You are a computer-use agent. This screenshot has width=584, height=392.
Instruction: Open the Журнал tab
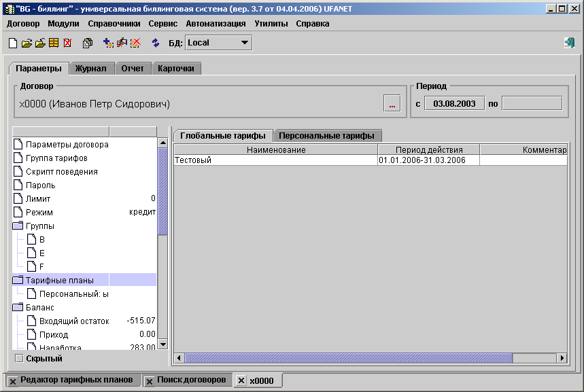(x=90, y=69)
